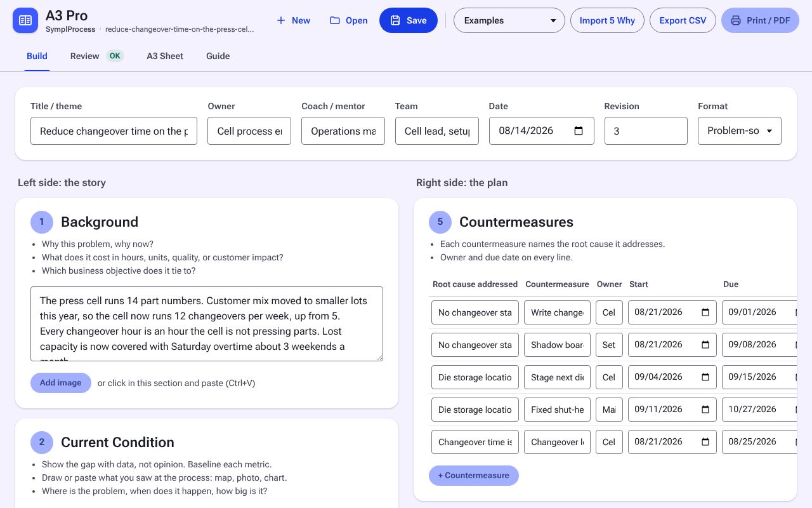Click the "Set" owner cell
Image resolution: width=812 pixels, height=508 pixels.
609,345
